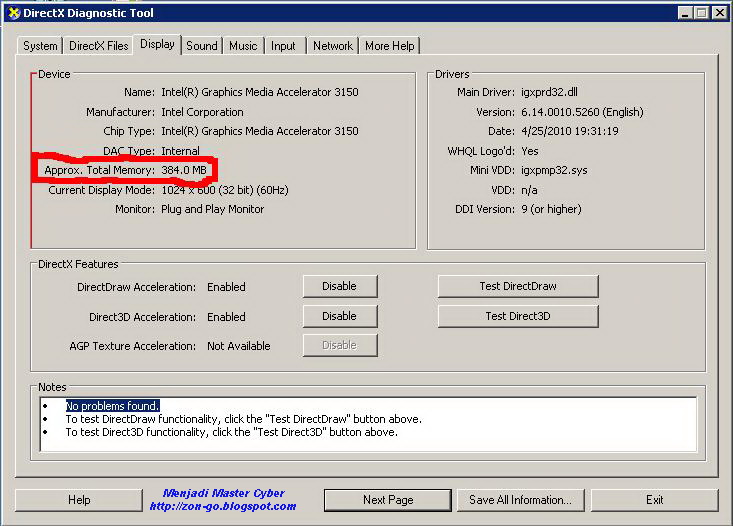Disable DirectDraw Acceleration
This screenshot has height=526, width=733.
pos(340,286)
